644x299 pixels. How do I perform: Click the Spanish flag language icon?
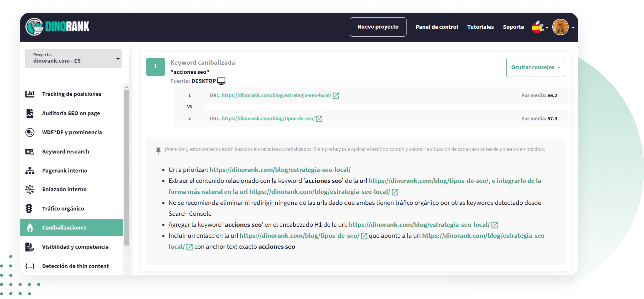pyautogui.click(x=538, y=27)
